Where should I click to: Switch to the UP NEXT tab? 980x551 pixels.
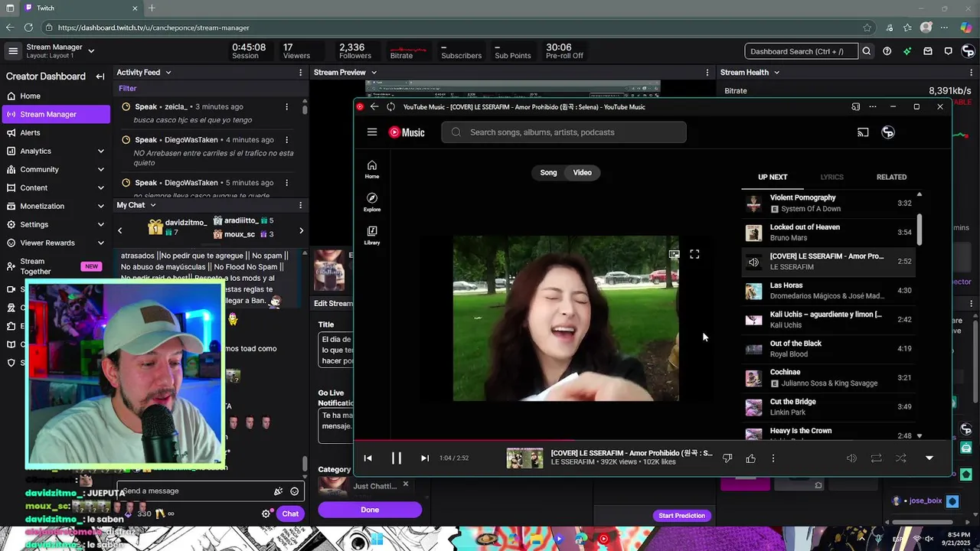click(773, 177)
